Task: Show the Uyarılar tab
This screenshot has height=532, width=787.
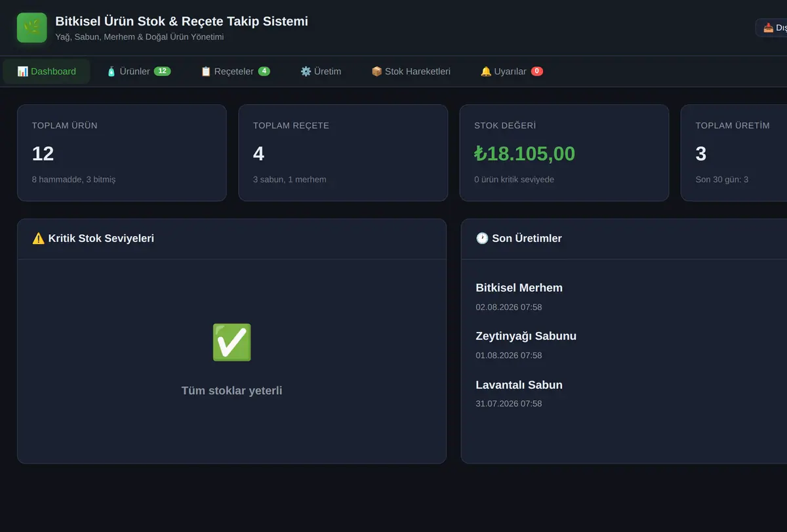Action: pos(512,72)
